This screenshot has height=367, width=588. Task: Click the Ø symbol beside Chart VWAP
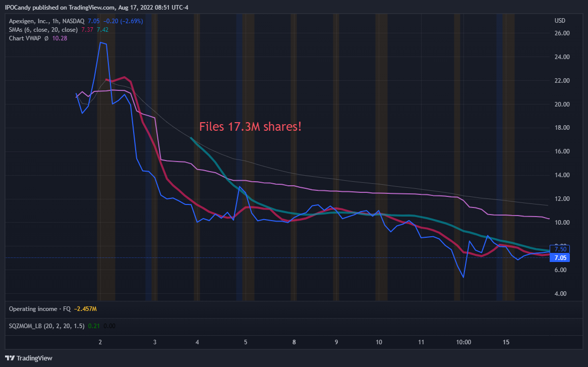coord(46,38)
